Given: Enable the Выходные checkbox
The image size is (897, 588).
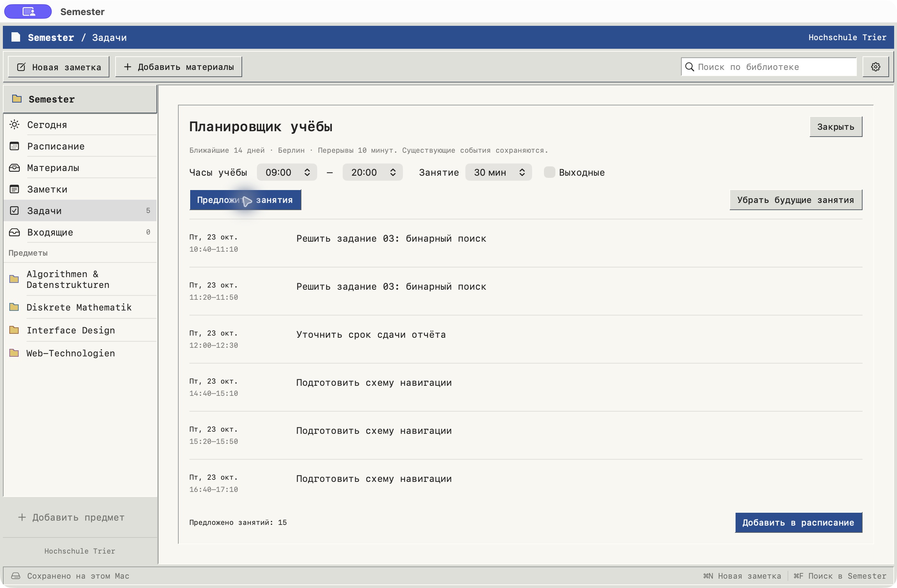Looking at the screenshot, I should tap(550, 172).
